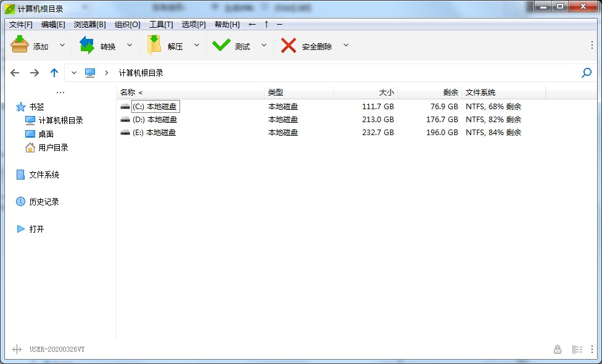
Task: Open the address bar dropdown chevron
Action: pyautogui.click(x=73, y=72)
